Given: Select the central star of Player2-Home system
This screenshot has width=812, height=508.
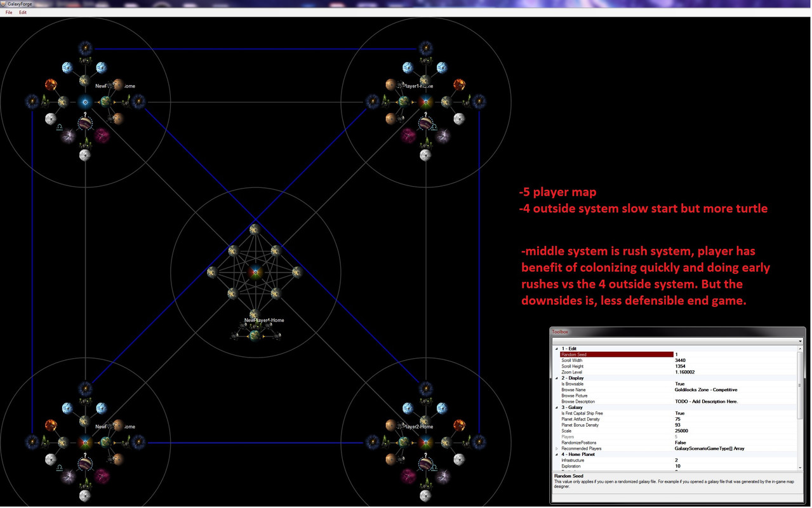Looking at the screenshot, I should tap(425, 443).
